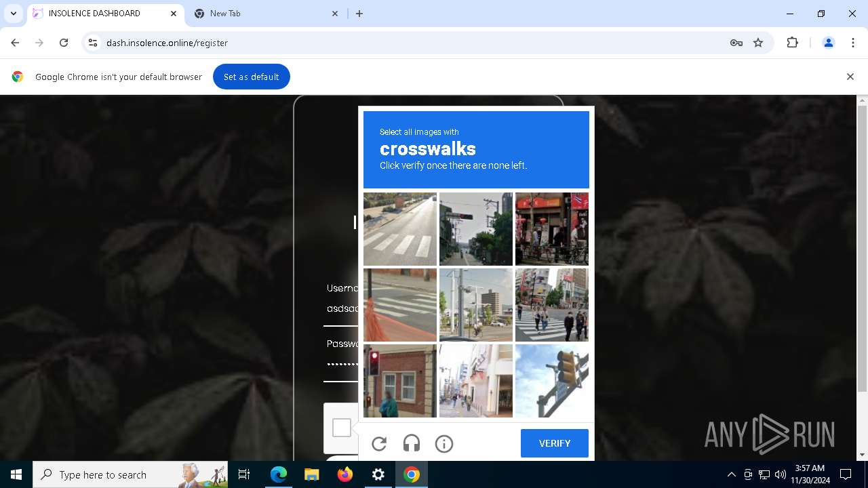
Task: Reload the current page
Action: (64, 43)
